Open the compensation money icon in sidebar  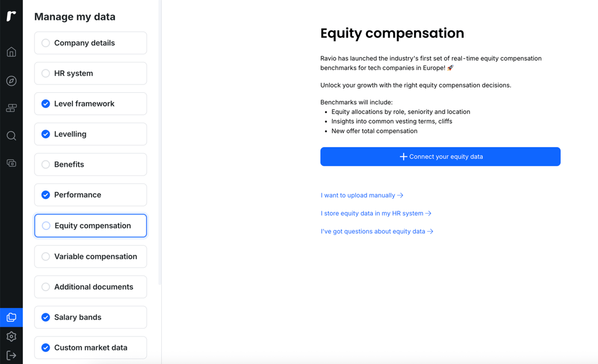[x=12, y=163]
